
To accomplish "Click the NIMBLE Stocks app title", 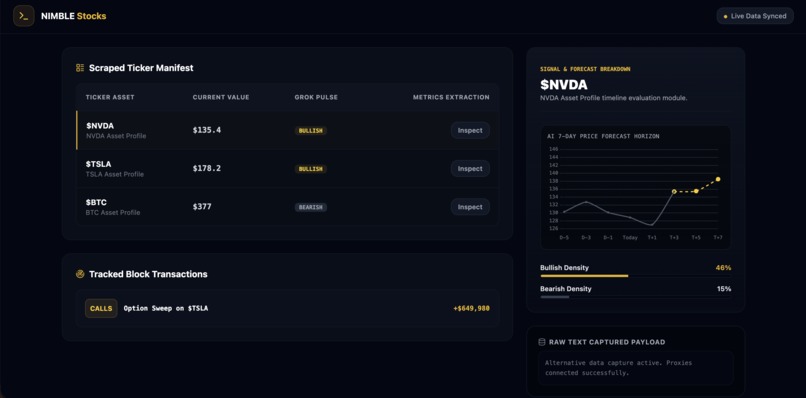I will 74,16.
